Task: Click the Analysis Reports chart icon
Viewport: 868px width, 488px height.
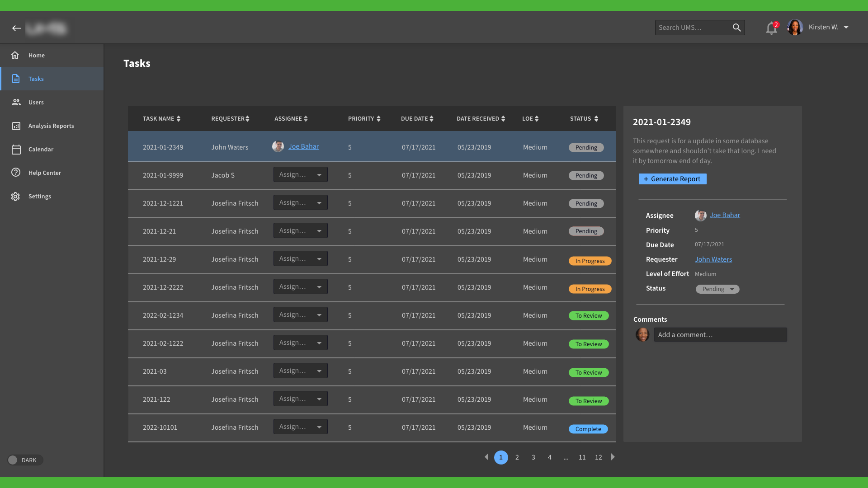Action: tap(16, 126)
